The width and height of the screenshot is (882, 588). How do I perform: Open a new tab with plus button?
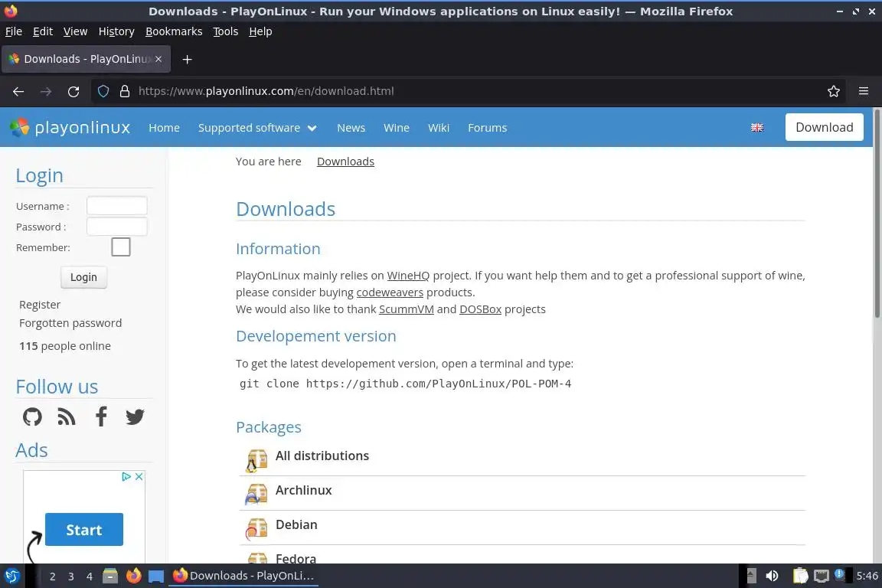coord(188,59)
